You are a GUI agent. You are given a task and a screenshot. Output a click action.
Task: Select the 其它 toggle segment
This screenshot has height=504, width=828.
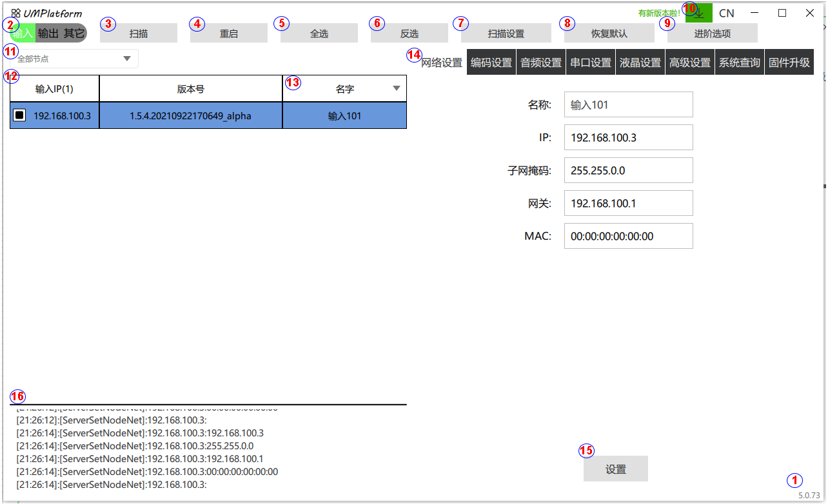[74, 34]
